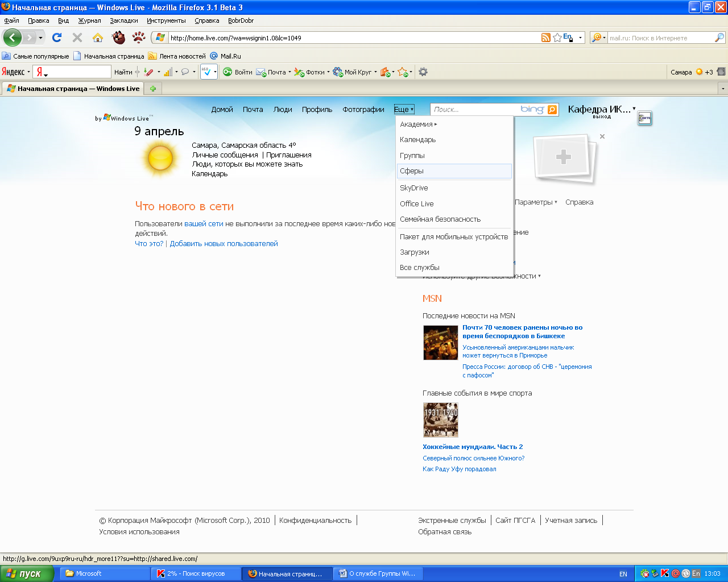728x582 pixels.
Task: Click the search magnifier icon in search box
Action: pyautogui.click(x=719, y=38)
